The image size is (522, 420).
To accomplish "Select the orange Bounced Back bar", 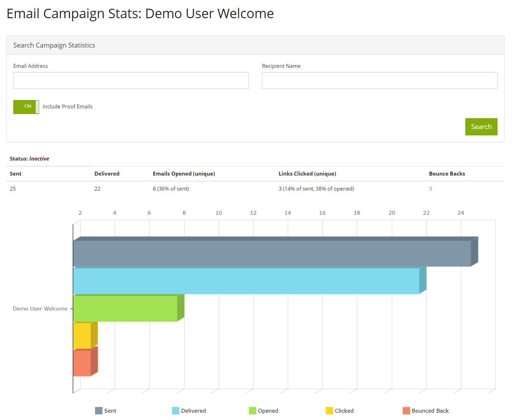I will click(x=82, y=363).
